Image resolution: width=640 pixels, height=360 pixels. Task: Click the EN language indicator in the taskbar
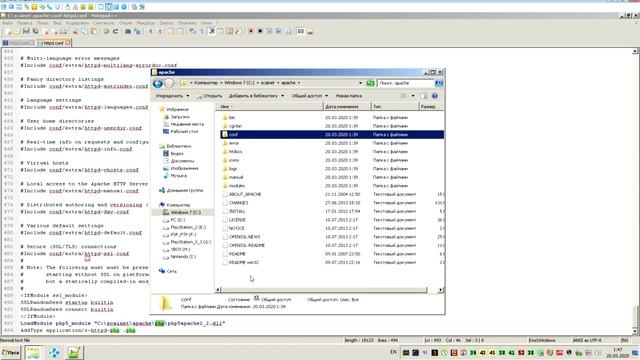point(393,352)
